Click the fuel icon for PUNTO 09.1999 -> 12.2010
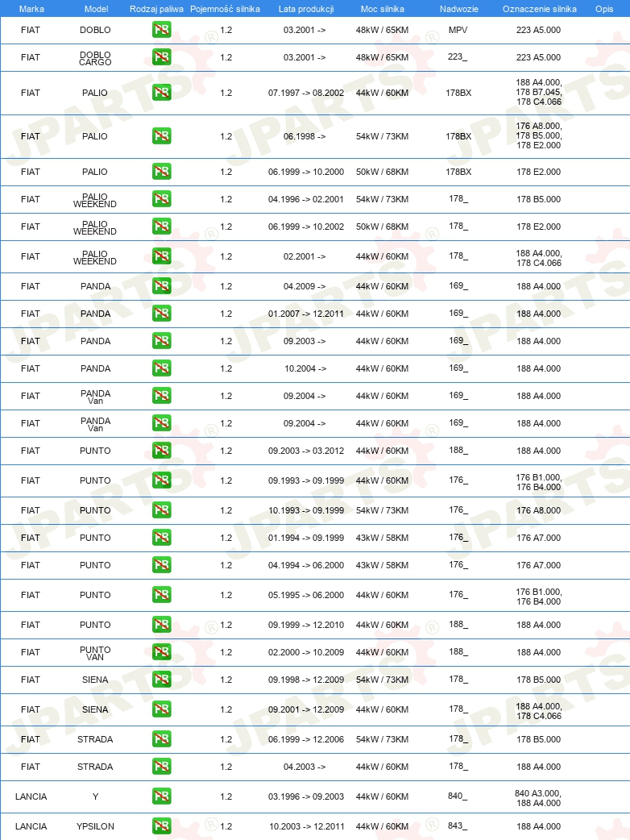630x840 pixels. 161,626
